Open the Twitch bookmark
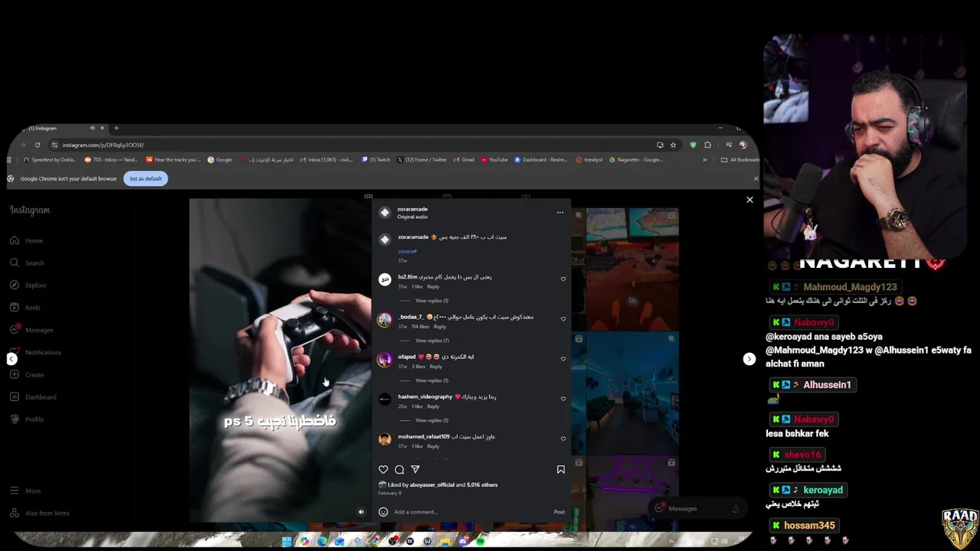The width and height of the screenshot is (980, 551). [x=376, y=160]
